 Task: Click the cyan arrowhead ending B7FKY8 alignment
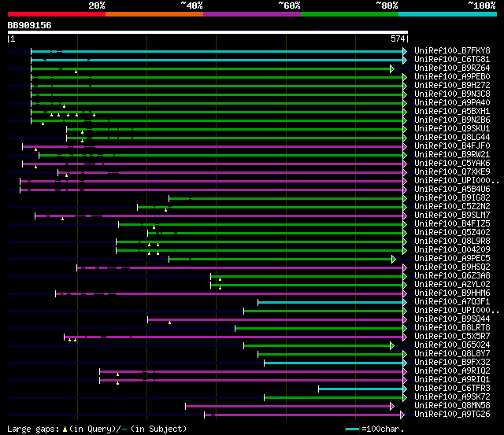(405, 51)
